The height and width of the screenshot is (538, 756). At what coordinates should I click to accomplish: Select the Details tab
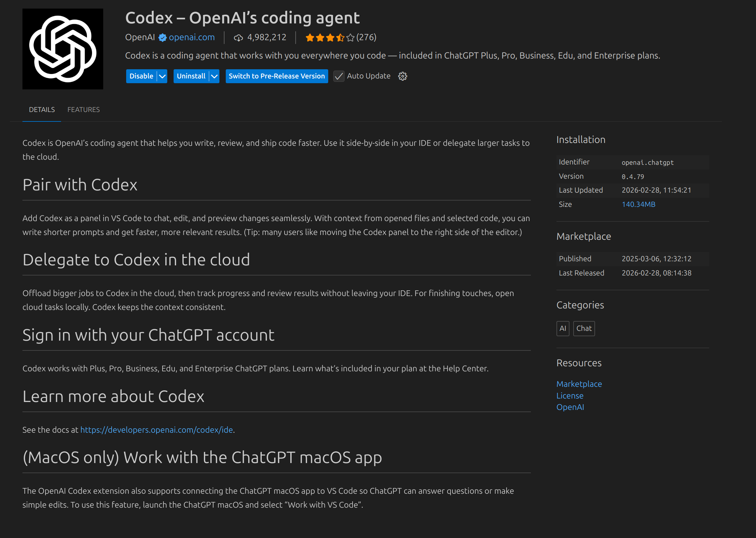[x=42, y=110]
